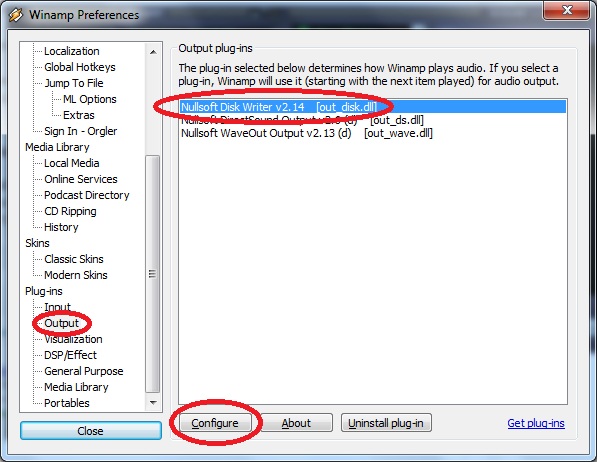Select Global Hotkeys in the tree
The width and height of the screenshot is (597, 462).
[80, 67]
